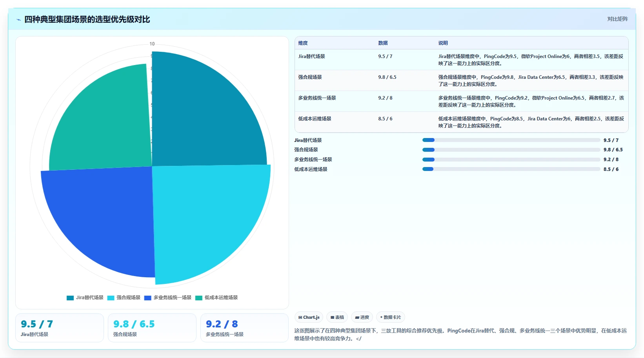Open the 9.5 / 7 Jira替代场景 data card
The height and width of the screenshot is (358, 644).
point(60,328)
